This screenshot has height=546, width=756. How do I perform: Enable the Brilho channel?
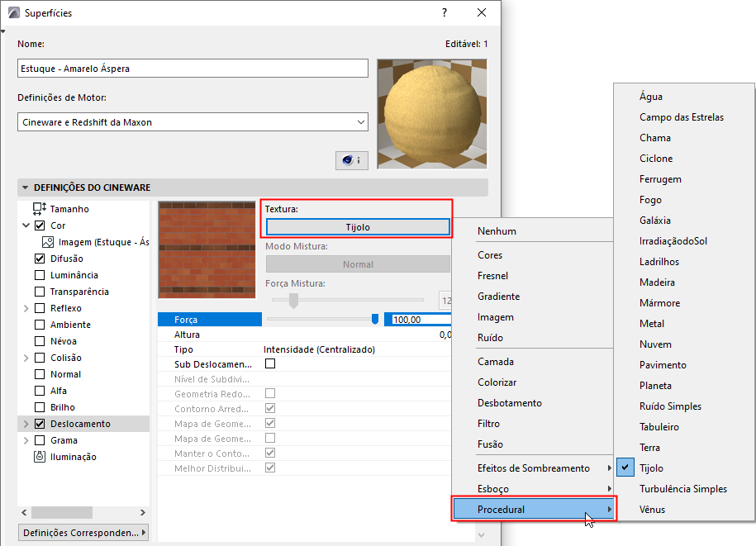40,407
